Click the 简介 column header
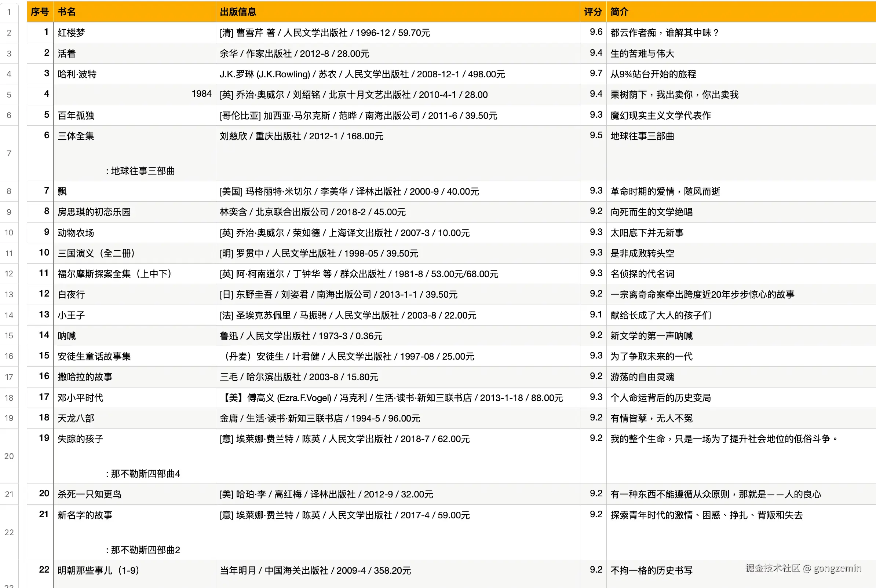Screen dimensions: 876x588 [619, 12]
